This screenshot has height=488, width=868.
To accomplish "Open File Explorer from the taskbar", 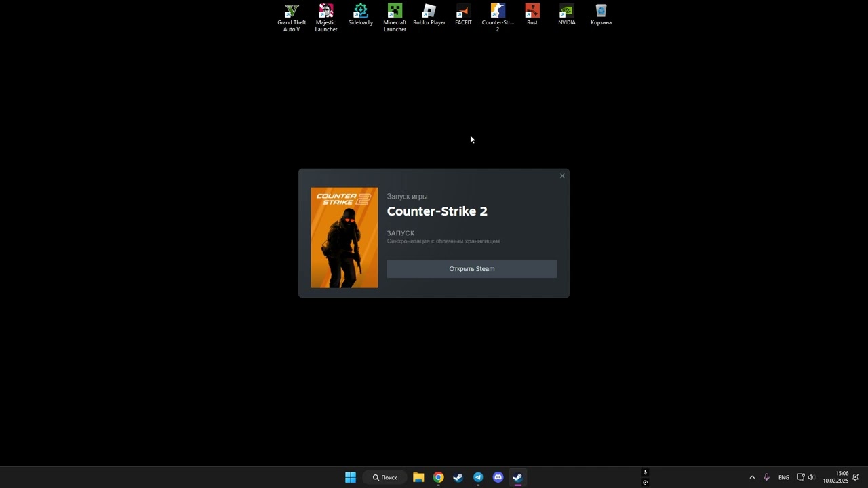I will pyautogui.click(x=418, y=478).
